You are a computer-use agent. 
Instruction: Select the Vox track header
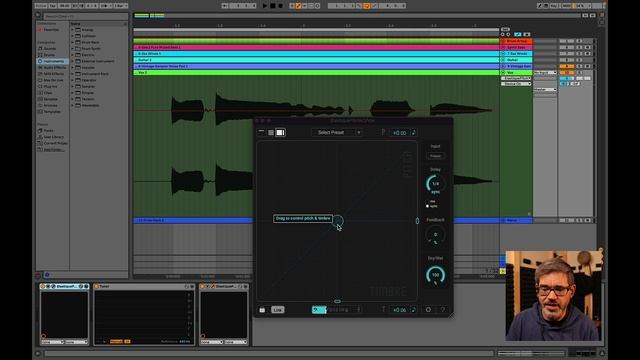click(516, 73)
